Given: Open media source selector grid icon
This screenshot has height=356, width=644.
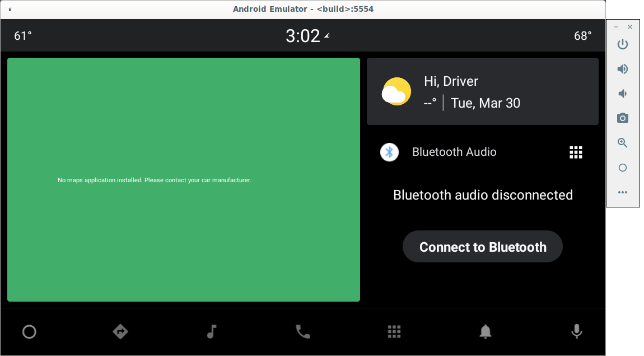Looking at the screenshot, I should tap(576, 152).
